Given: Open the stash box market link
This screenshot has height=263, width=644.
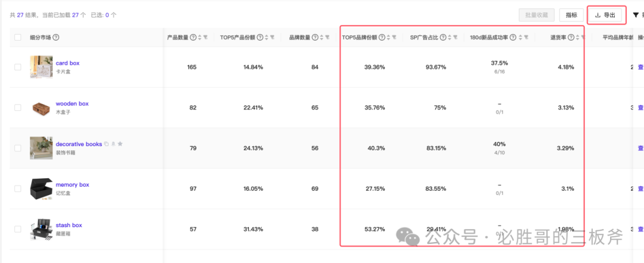Looking at the screenshot, I should [x=69, y=225].
